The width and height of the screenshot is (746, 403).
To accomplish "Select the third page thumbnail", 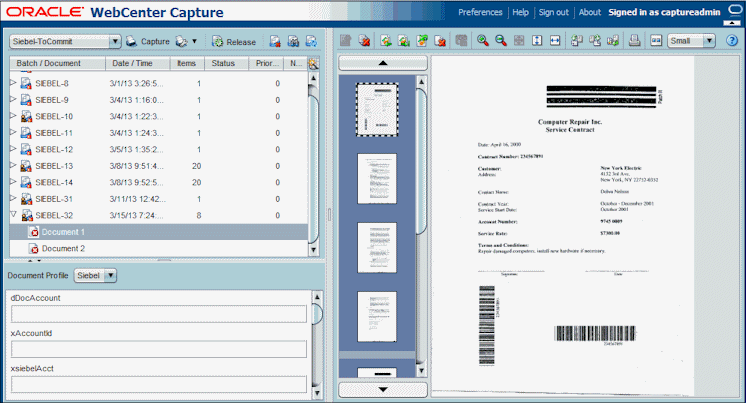I will tap(377, 247).
